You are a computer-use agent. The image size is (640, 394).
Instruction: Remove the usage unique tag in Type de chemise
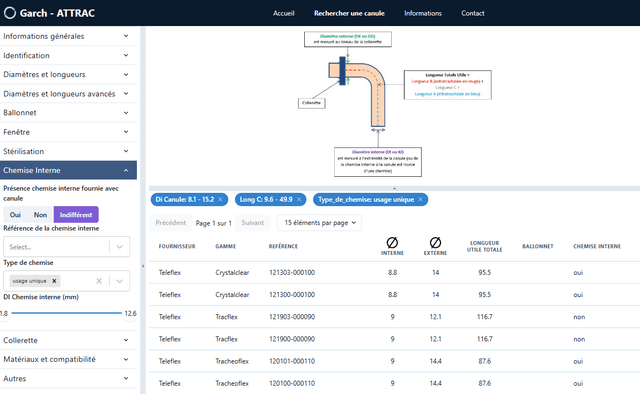coord(54,281)
